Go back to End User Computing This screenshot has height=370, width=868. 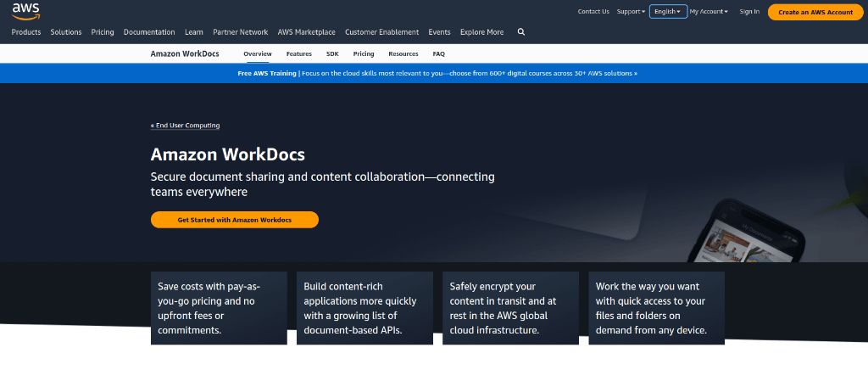pyautogui.click(x=185, y=126)
